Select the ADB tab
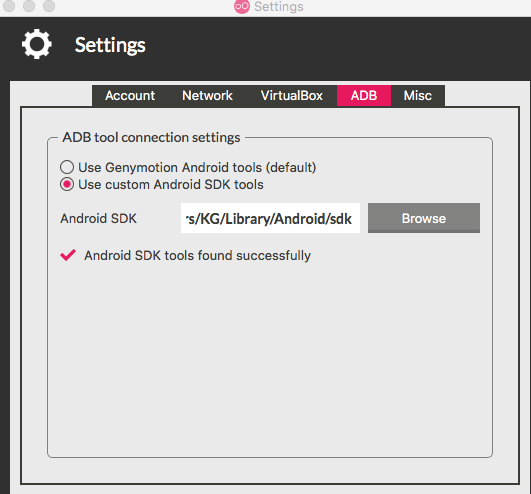 click(x=364, y=96)
